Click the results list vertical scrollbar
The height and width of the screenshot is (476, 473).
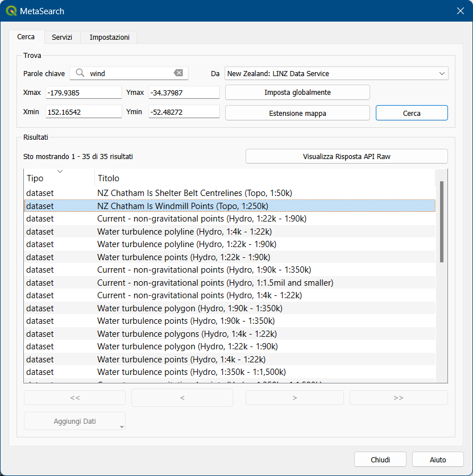coord(442,222)
